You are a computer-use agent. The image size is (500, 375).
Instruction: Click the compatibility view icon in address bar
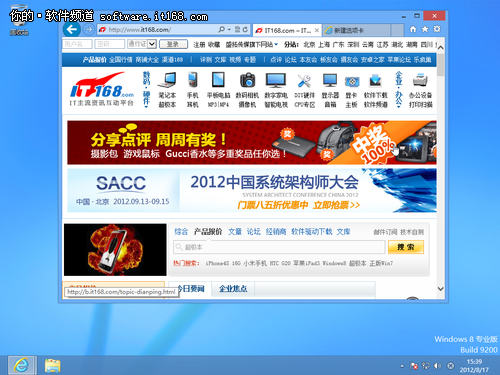point(237,30)
